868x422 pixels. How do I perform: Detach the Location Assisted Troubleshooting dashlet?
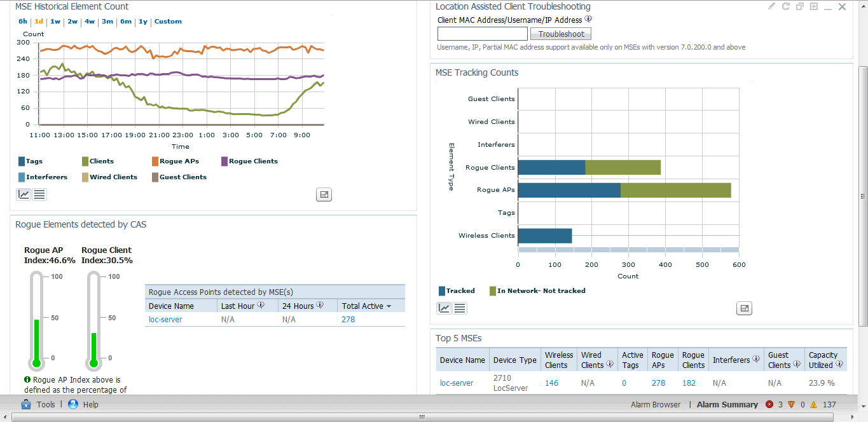(x=800, y=6)
